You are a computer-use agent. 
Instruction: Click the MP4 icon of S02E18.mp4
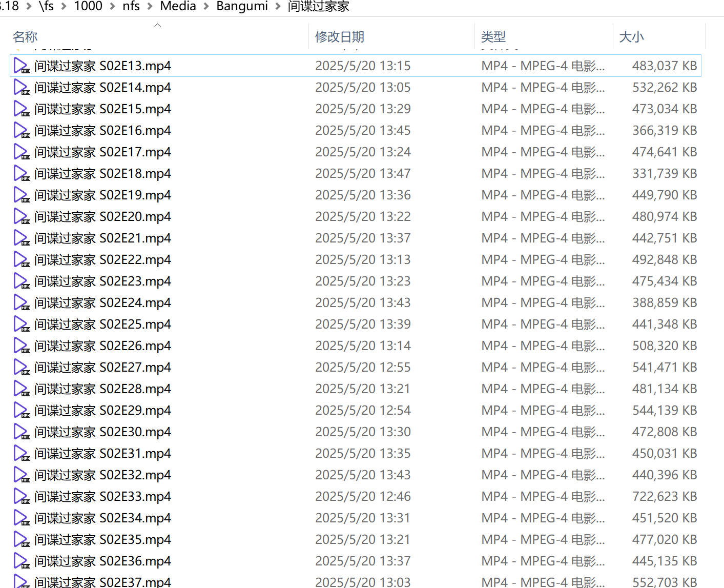click(22, 173)
